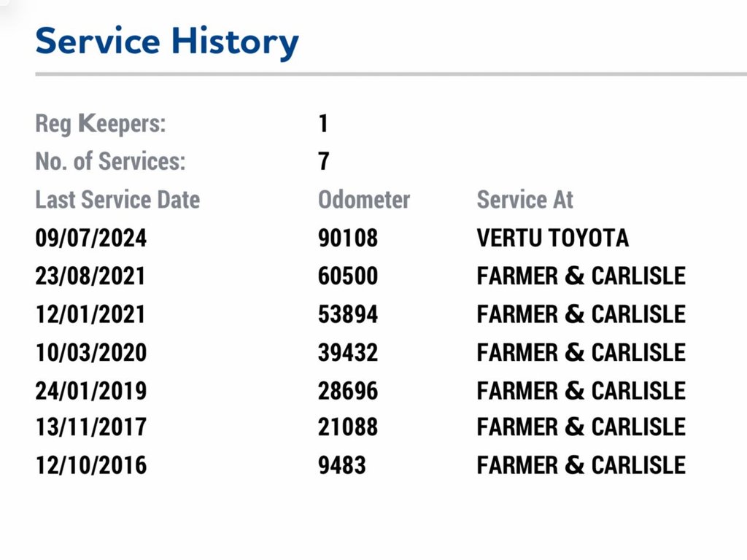Viewport: 747px width, 560px height.
Task: Select the Reg Keepers label
Action: 101,124
